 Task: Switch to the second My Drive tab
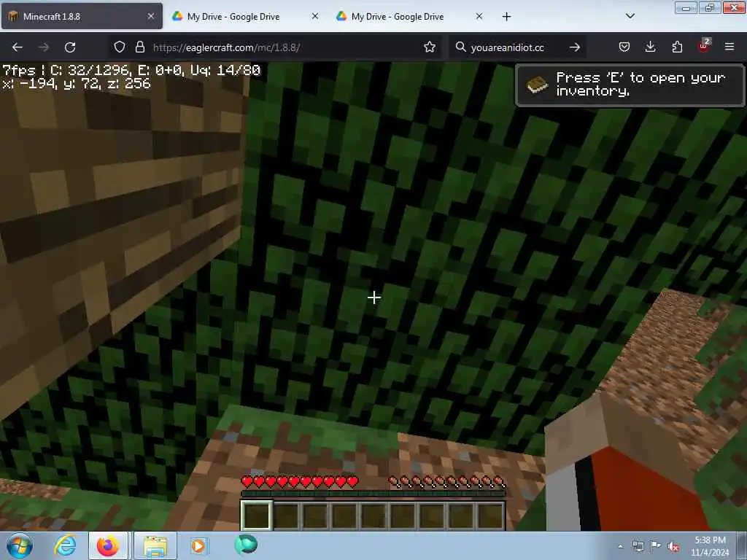click(x=410, y=16)
